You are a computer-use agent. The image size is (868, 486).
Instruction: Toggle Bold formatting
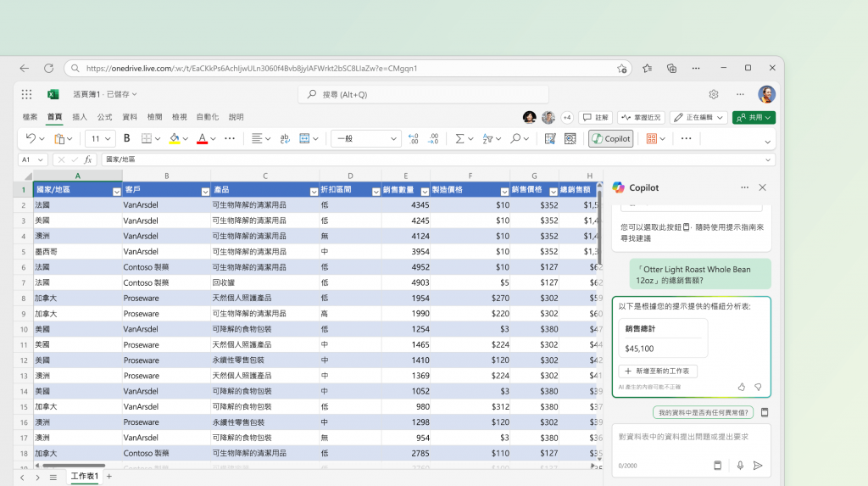pos(127,138)
